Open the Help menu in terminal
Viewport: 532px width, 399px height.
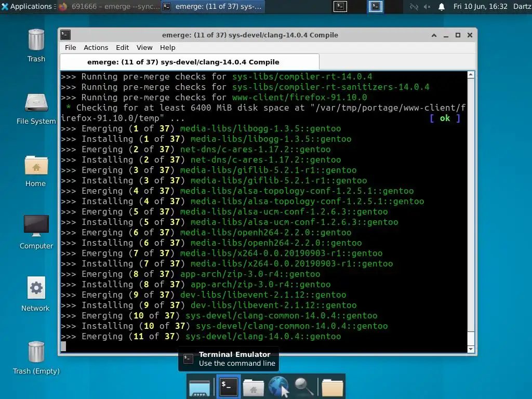(168, 47)
